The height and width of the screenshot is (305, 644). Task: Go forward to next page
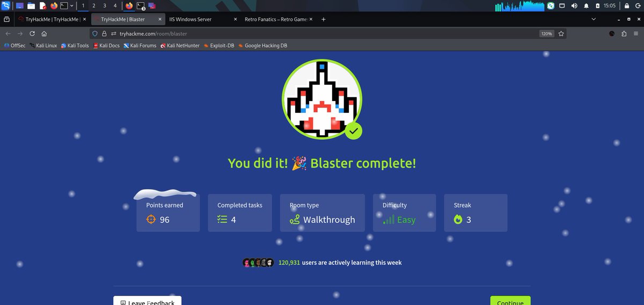tap(20, 33)
